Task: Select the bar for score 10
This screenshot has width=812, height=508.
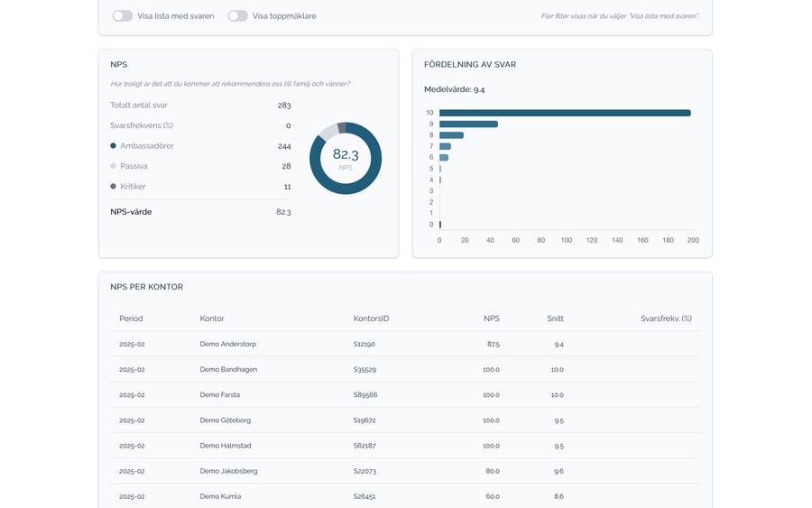Action: coord(565,113)
